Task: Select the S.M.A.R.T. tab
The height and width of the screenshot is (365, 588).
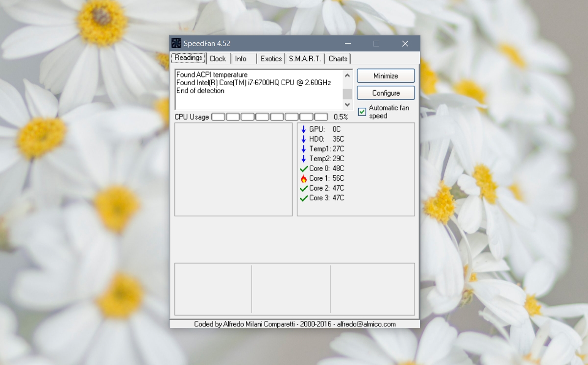Action: click(x=304, y=58)
